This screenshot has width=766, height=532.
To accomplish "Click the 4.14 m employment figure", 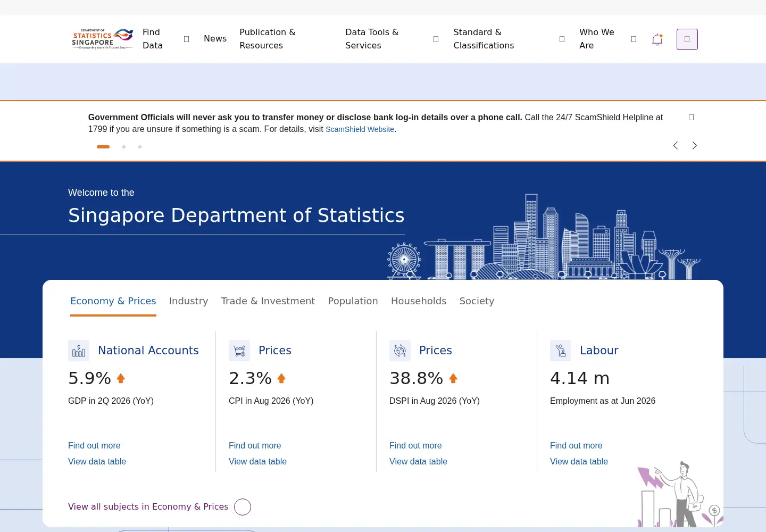I will pos(580,378).
